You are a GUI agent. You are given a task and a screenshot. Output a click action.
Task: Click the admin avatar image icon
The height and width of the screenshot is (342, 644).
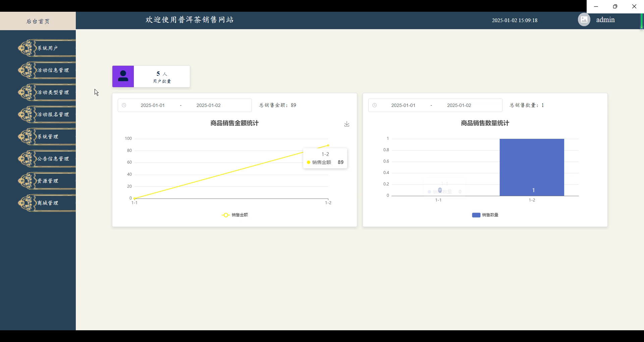[x=584, y=19]
